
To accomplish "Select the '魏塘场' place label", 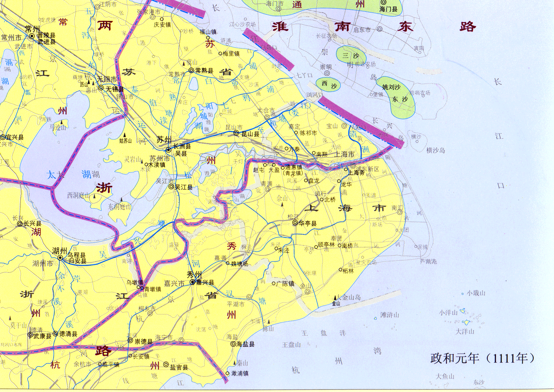I will [x=239, y=264].
